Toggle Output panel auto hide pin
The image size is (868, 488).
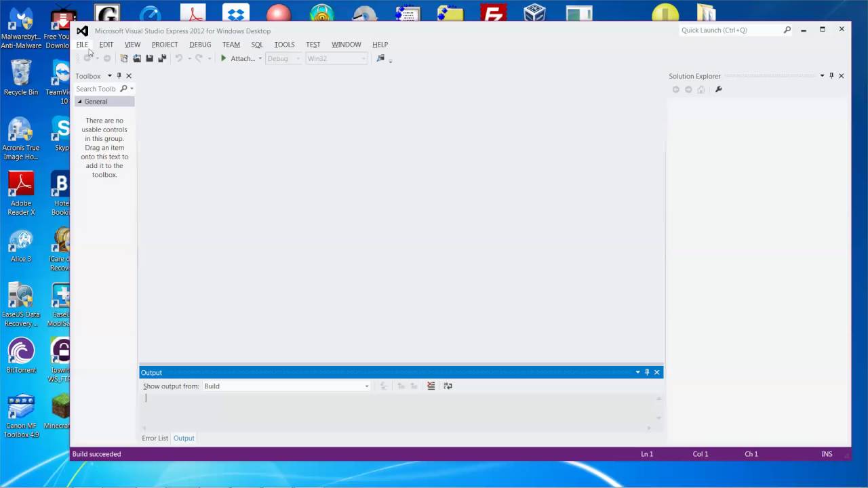pos(647,372)
